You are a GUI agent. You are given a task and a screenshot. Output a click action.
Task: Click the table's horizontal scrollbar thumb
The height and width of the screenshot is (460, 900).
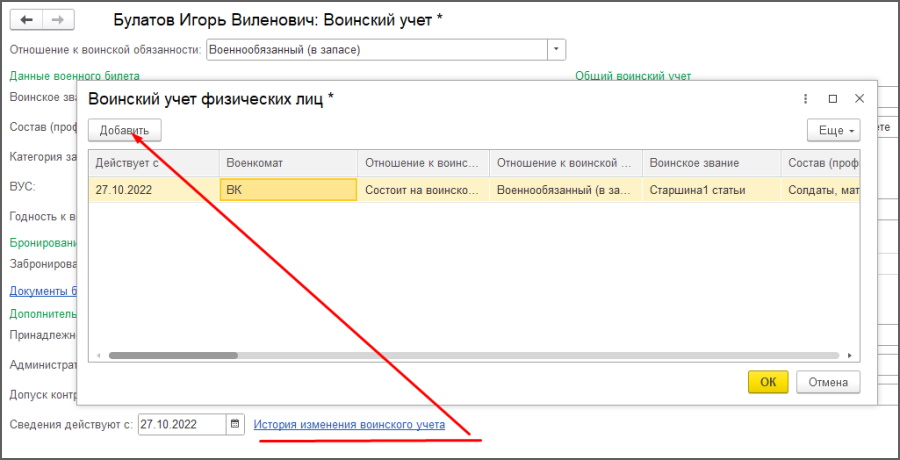tap(172, 355)
